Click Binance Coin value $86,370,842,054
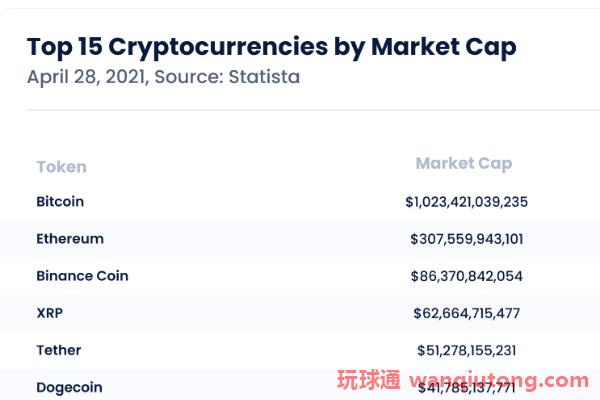This screenshot has width=600, height=400. 466,276
